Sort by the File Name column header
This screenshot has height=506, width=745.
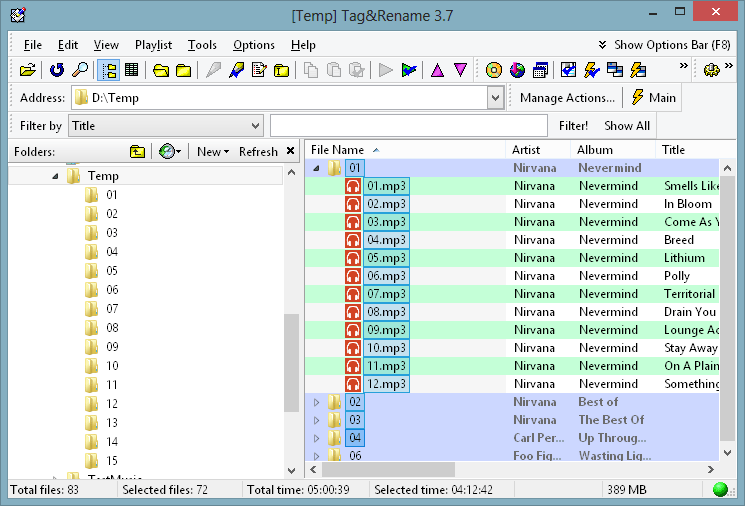pos(405,150)
